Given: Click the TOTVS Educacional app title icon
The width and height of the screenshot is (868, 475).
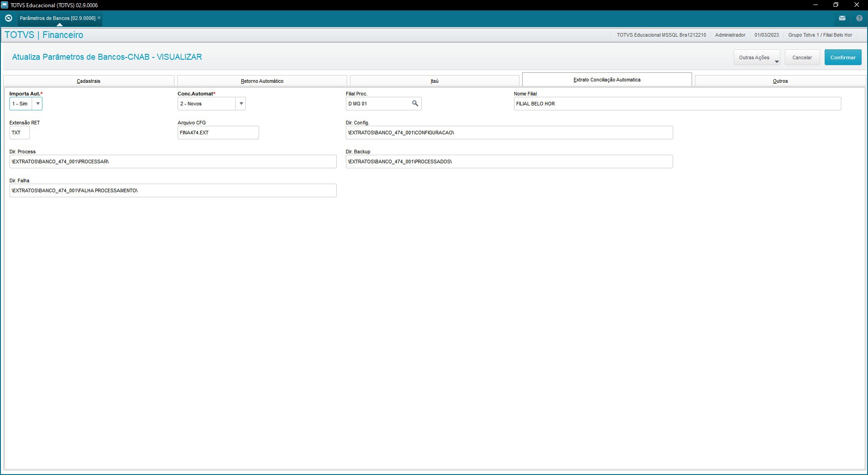Looking at the screenshot, I should pyautogui.click(x=5, y=5).
